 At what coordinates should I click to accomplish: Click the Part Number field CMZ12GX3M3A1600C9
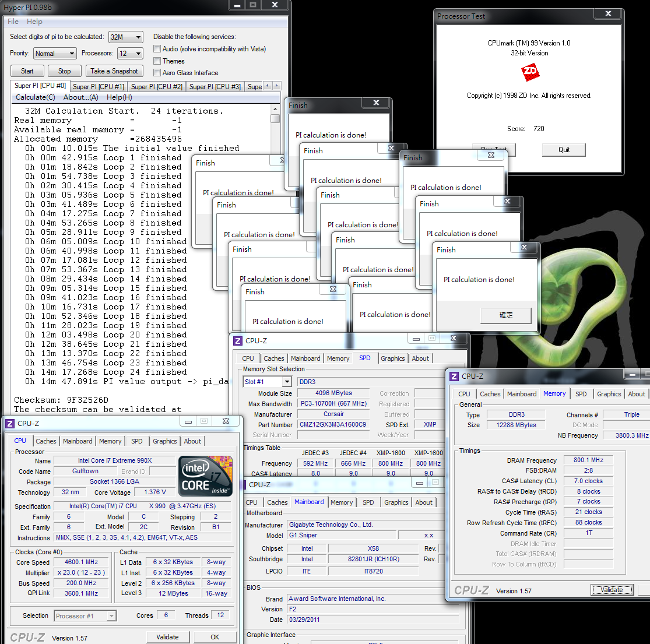click(x=333, y=424)
